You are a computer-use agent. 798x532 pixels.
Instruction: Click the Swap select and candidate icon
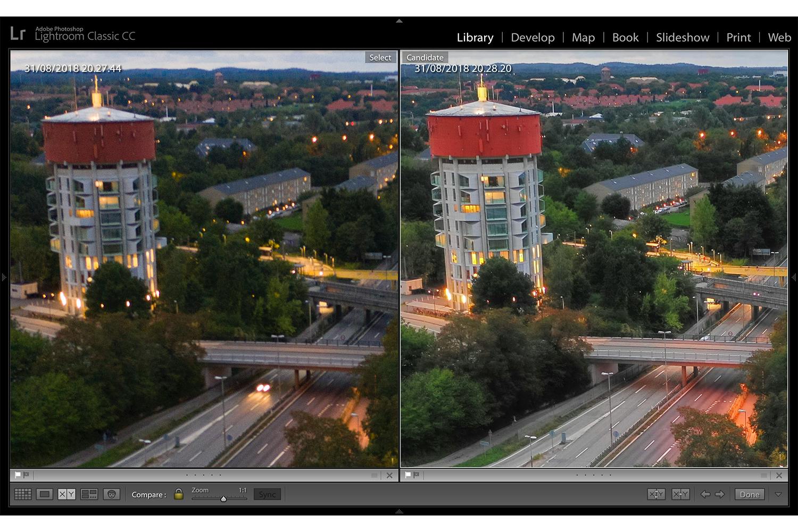click(656, 494)
